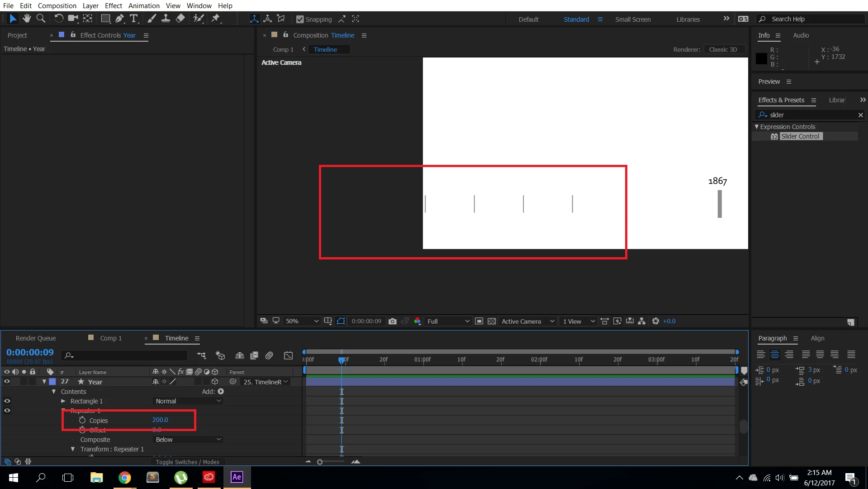Switch to the Project tab

[x=17, y=35]
